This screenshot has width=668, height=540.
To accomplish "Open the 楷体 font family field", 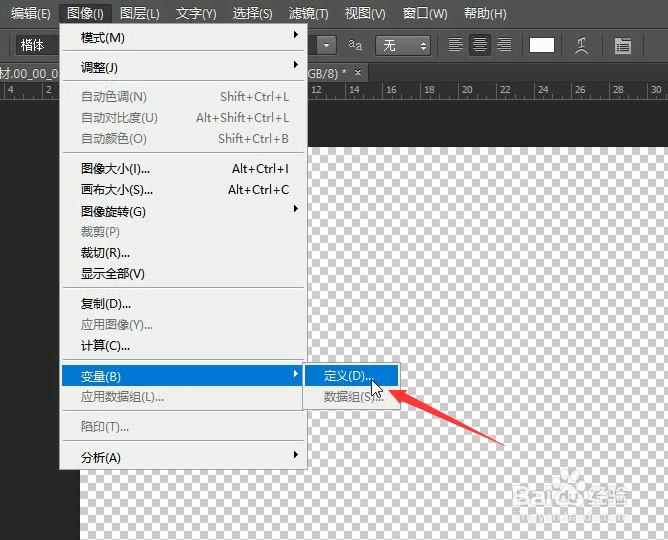I will [x=37, y=45].
